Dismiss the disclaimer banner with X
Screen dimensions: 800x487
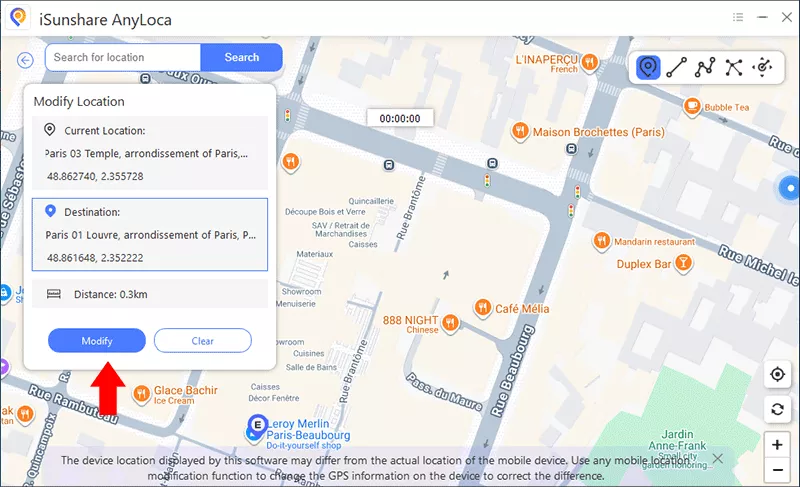(717, 458)
